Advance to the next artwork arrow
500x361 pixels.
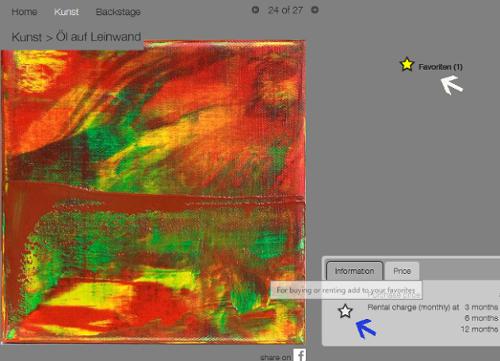point(315,10)
